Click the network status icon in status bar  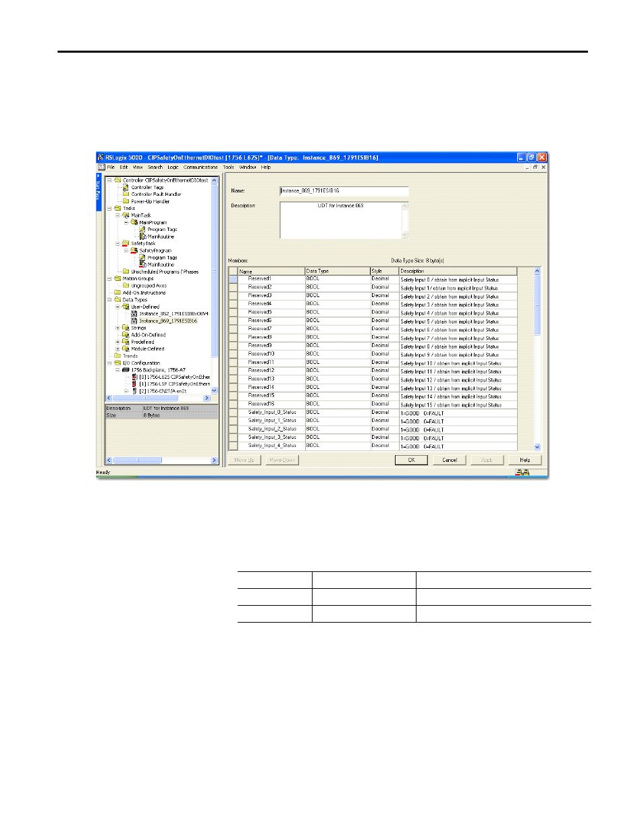click(x=522, y=473)
